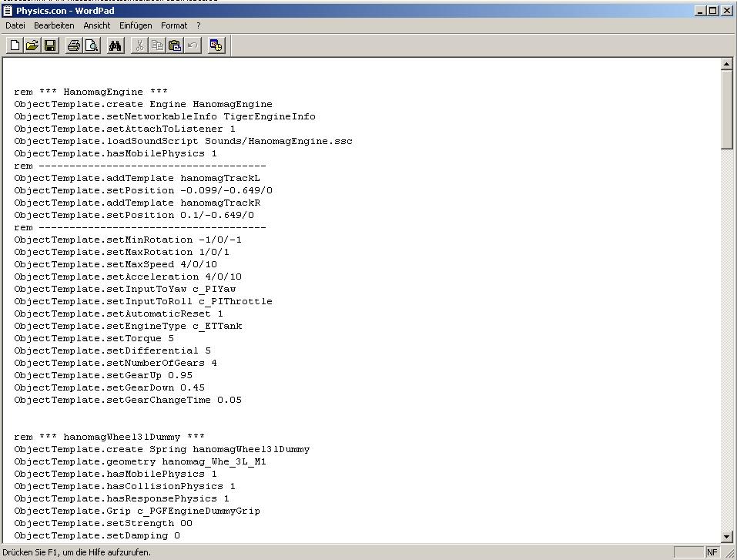
Task: Click the line 'setEngineType c_ETTank'
Action: 128,326
